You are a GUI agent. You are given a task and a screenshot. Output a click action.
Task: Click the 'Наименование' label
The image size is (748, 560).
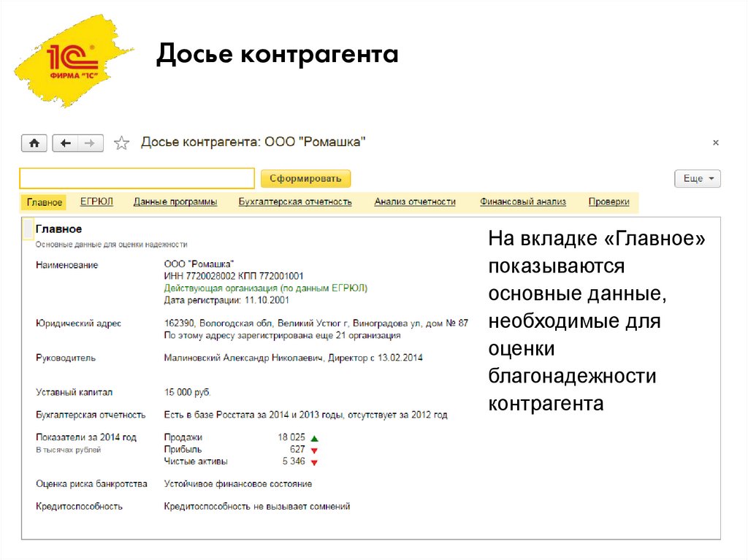[x=66, y=265]
